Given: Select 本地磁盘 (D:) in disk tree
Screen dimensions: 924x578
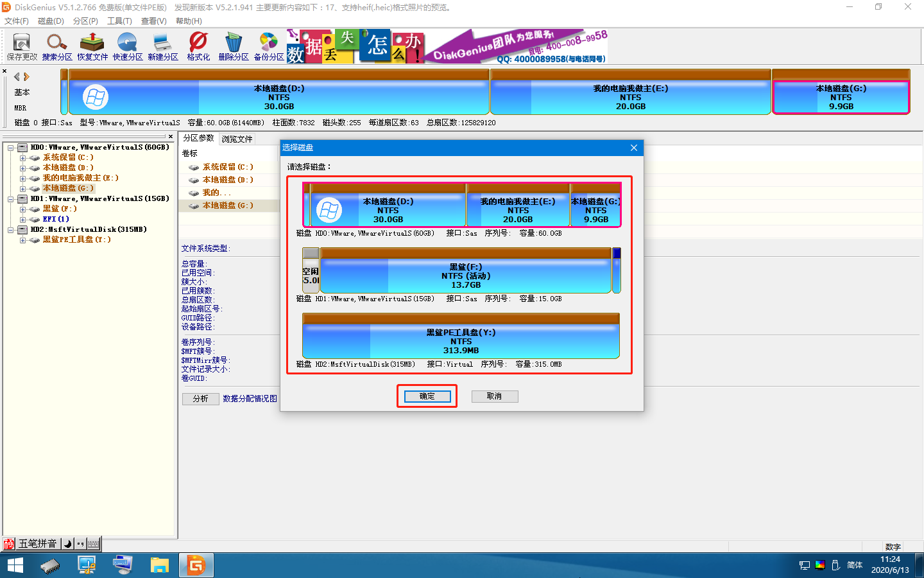Looking at the screenshot, I should [x=68, y=168].
